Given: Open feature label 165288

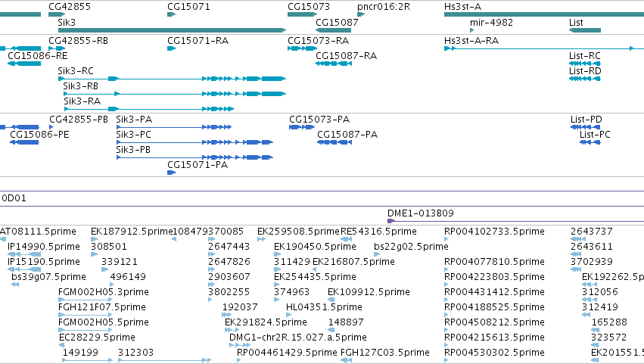Looking at the screenshot, I should pyautogui.click(x=609, y=323).
